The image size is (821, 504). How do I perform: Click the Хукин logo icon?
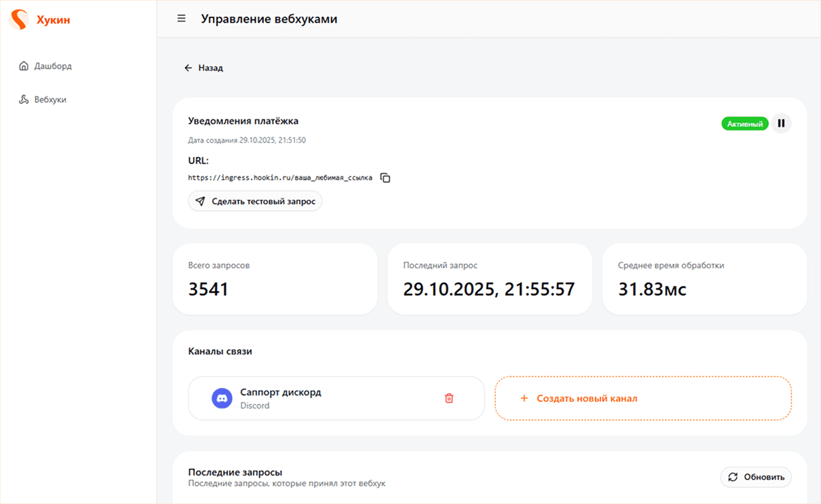click(x=20, y=19)
